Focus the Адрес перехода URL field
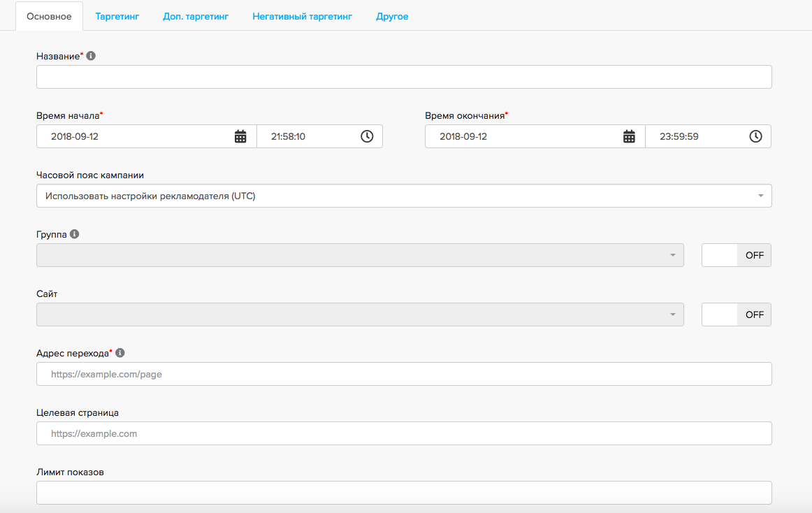This screenshot has height=513, width=812. [404, 374]
